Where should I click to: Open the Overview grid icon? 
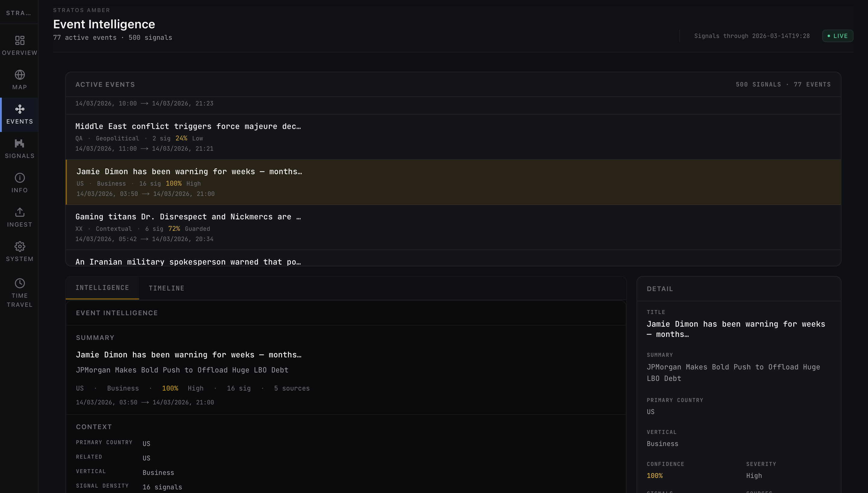point(20,41)
